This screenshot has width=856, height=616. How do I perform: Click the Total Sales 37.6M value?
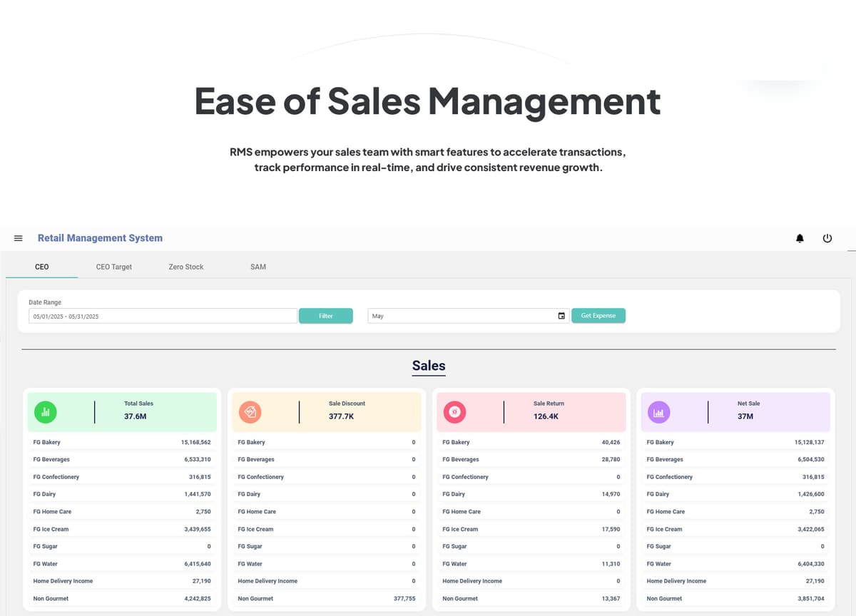pyautogui.click(x=136, y=416)
